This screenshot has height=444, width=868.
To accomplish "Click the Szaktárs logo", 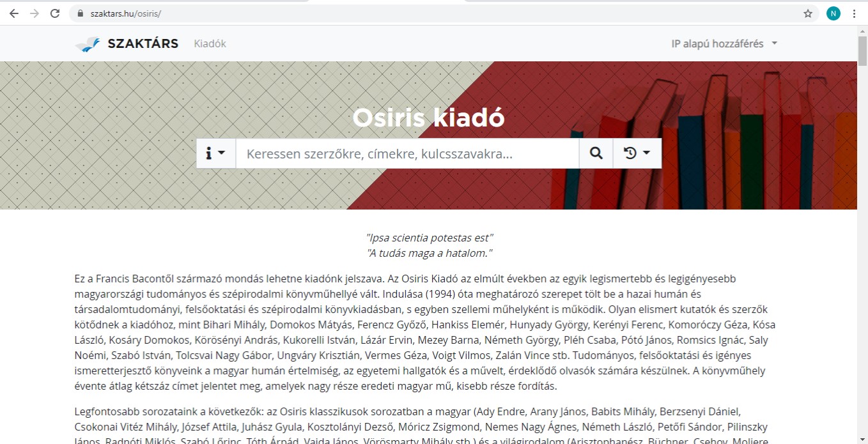I will (88, 44).
